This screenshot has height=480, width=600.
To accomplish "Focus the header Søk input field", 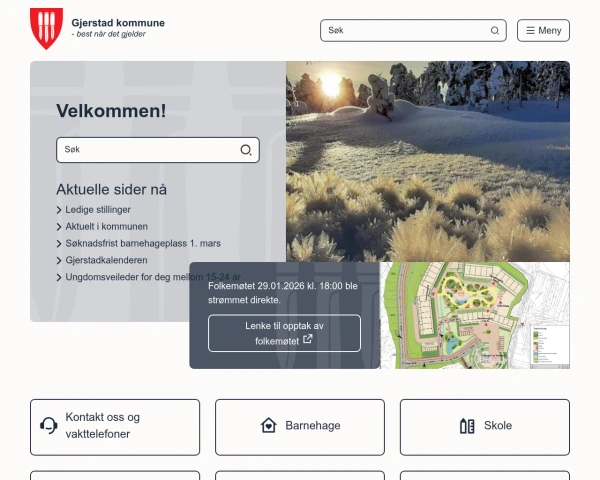I will pyautogui.click(x=405, y=31).
